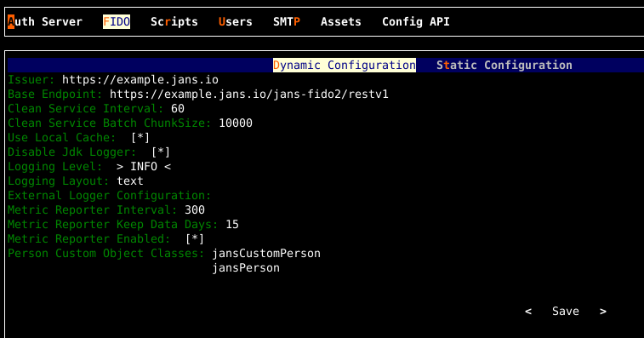
Task: Select the FIDO tab
Action: [117, 22]
